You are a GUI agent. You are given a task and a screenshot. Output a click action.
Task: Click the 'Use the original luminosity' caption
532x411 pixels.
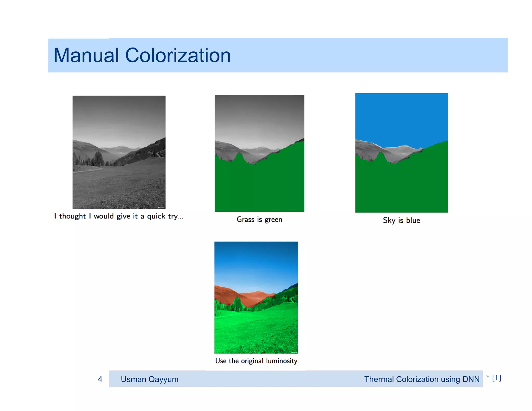(256, 361)
